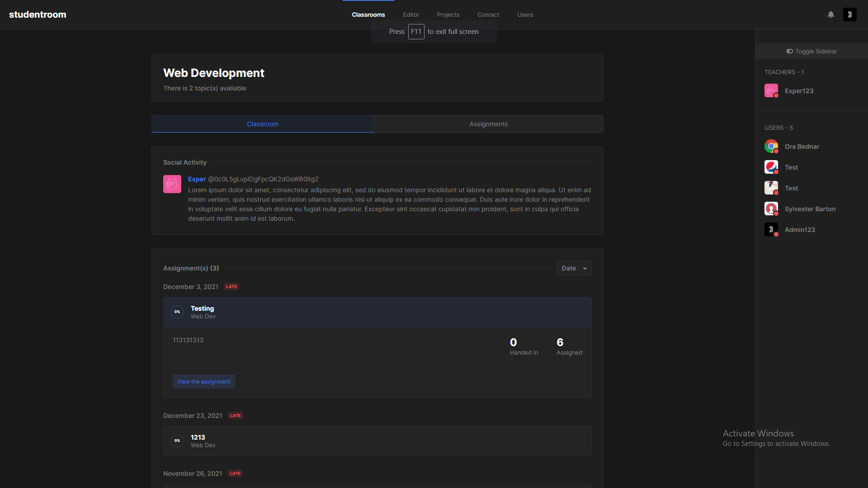Screen dimensions: 868x488
Task: Click the View the assignment button
Action: (x=203, y=381)
